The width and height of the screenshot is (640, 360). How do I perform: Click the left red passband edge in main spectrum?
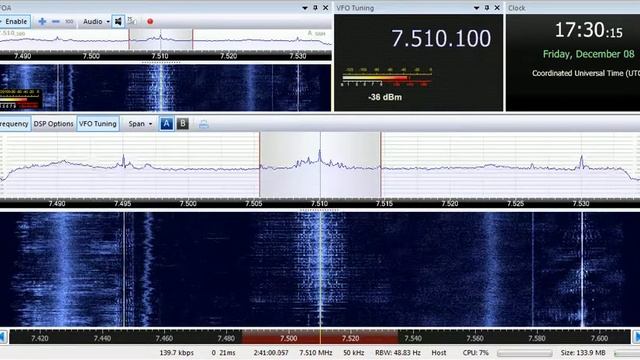point(260,165)
